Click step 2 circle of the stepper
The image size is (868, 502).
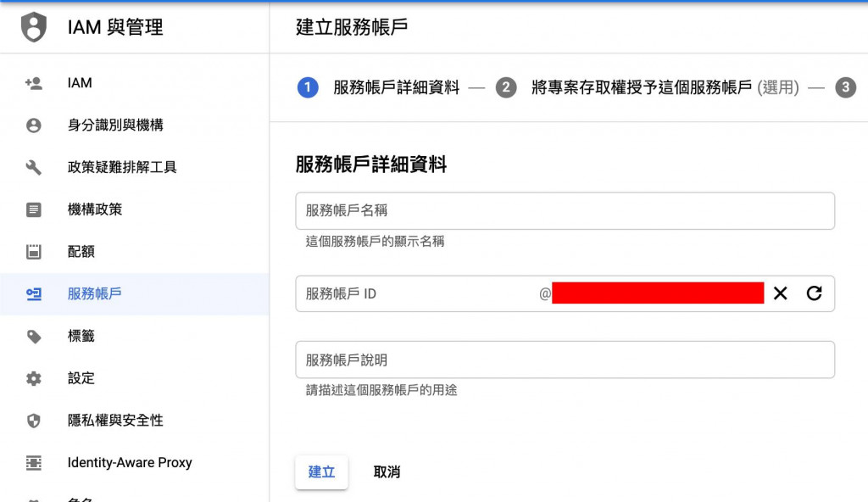coord(506,87)
